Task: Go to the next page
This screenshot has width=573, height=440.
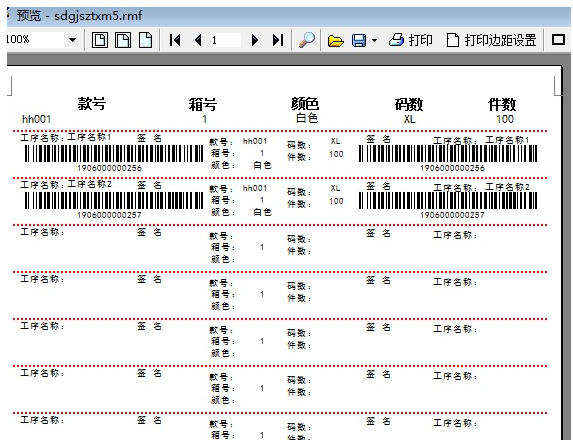Action: coord(255,40)
